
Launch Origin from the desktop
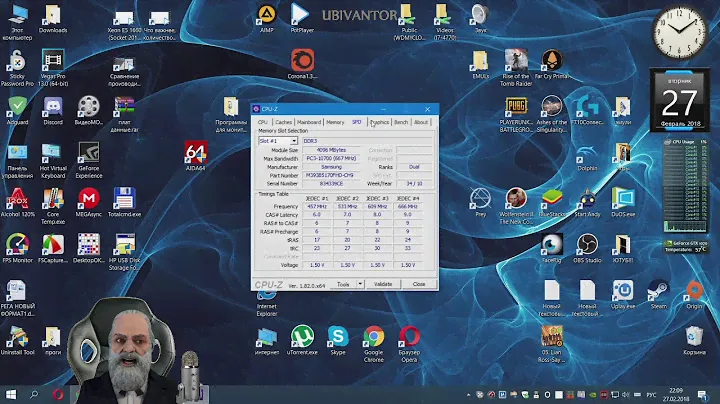[x=693, y=290]
